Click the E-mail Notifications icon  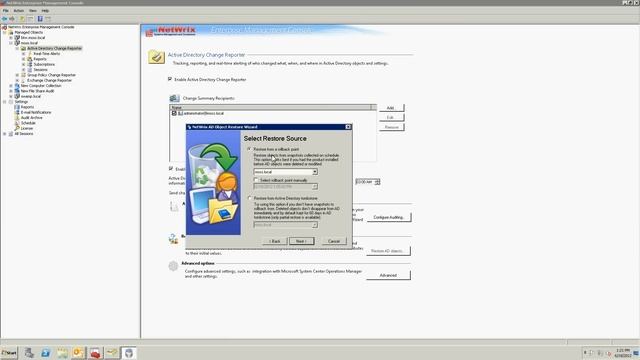[x=17, y=112]
